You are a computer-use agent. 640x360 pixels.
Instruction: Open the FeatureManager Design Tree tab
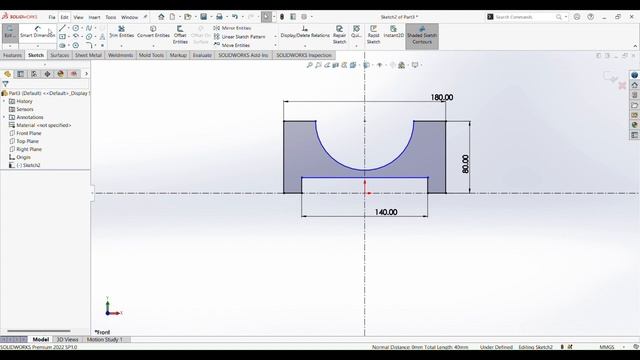pyautogui.click(x=7, y=74)
